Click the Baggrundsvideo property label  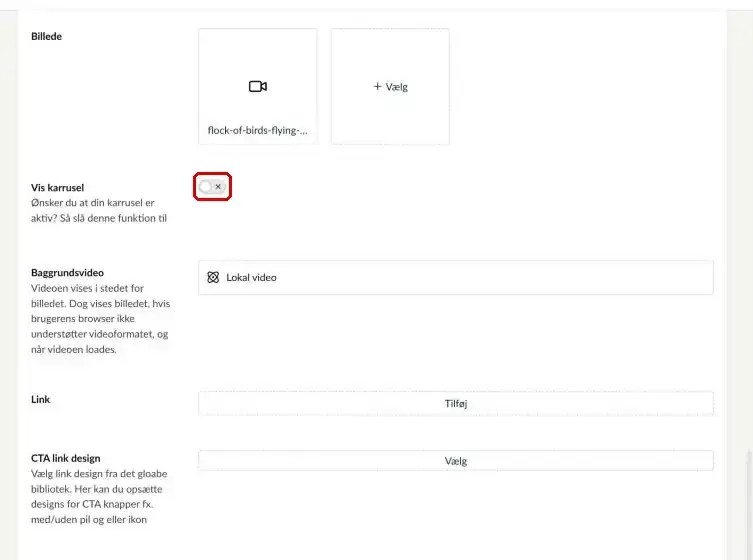(67, 273)
